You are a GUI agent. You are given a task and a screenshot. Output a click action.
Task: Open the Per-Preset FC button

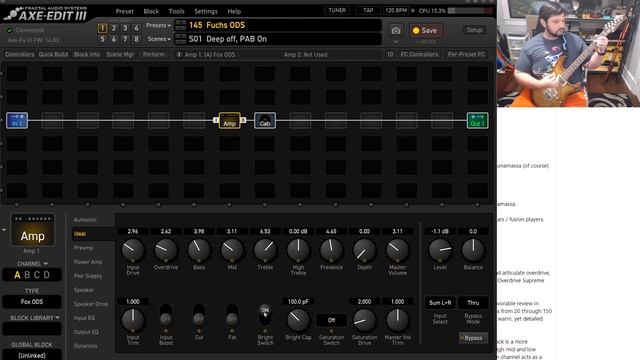point(466,54)
